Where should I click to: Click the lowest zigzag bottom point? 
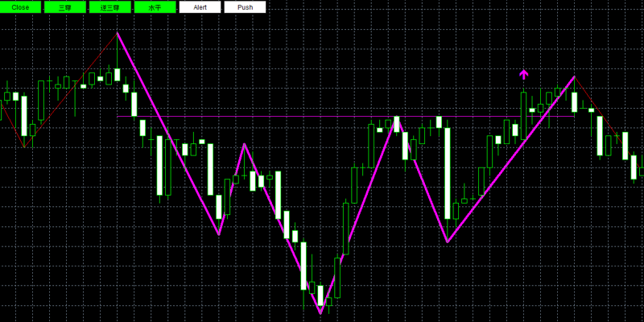coord(320,314)
